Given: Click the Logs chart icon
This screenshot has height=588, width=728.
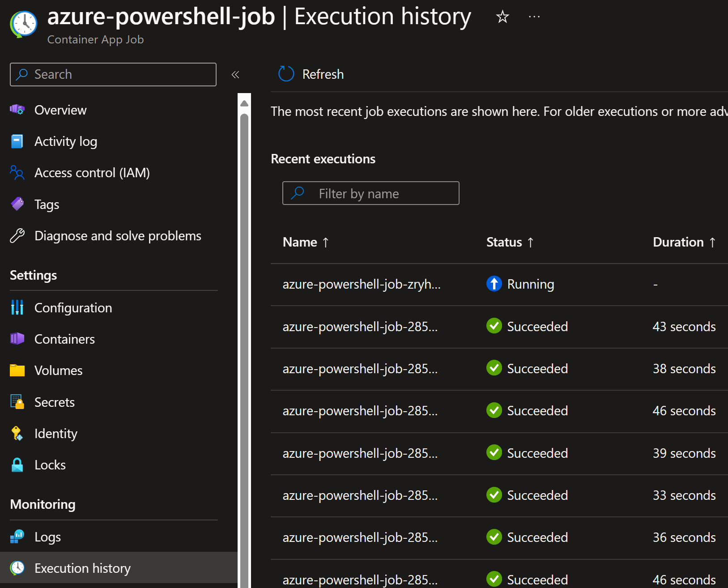Looking at the screenshot, I should coord(17,537).
